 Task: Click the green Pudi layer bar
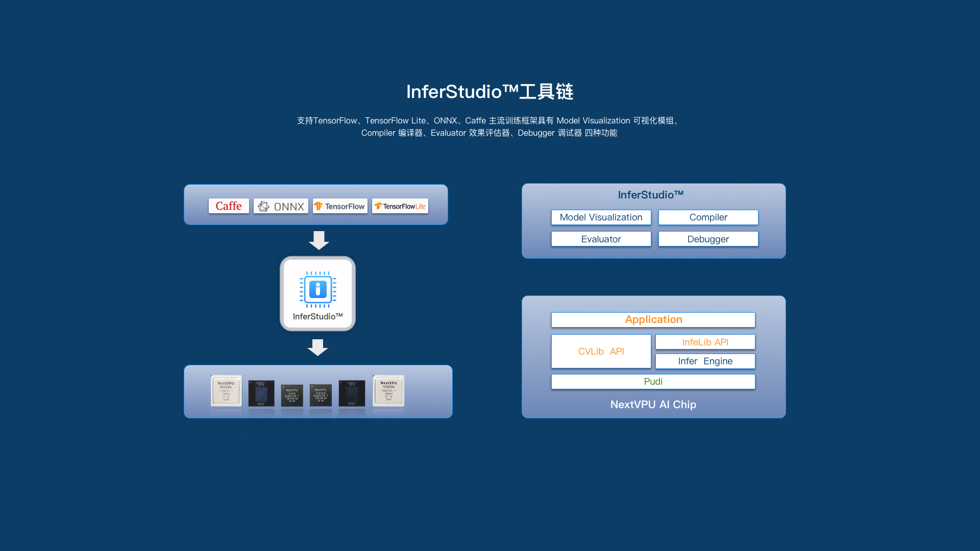tap(653, 382)
